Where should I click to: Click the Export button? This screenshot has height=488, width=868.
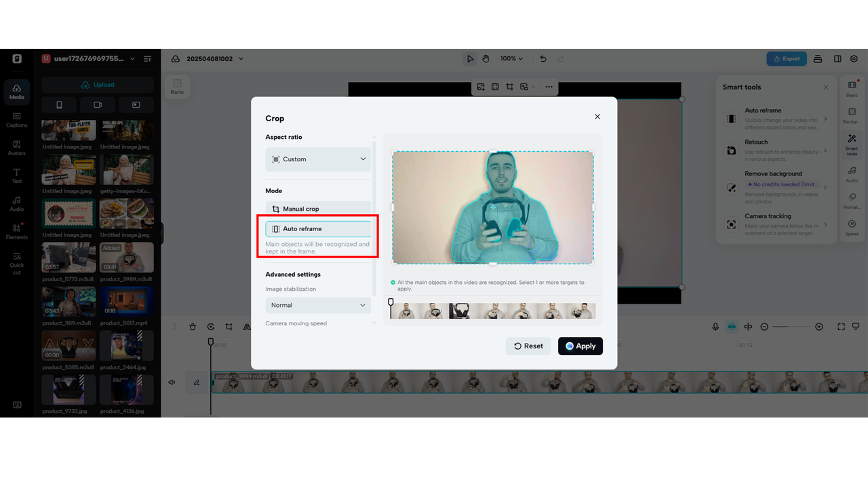[787, 59]
